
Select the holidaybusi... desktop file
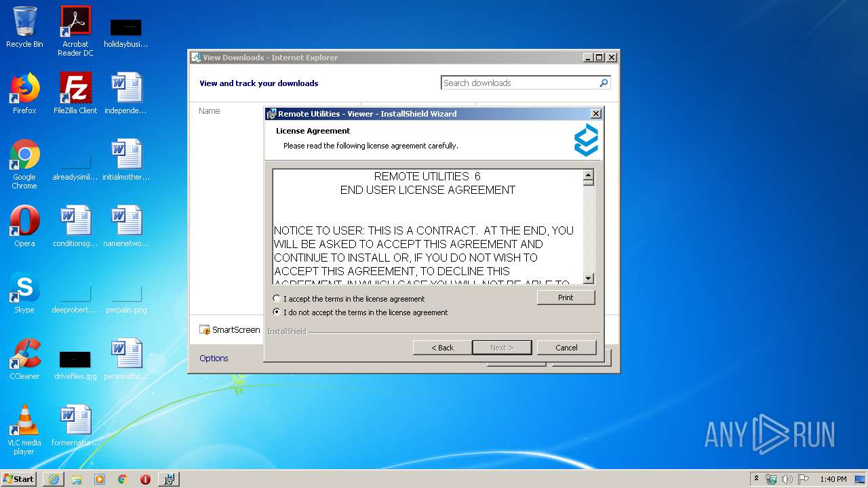(x=126, y=32)
